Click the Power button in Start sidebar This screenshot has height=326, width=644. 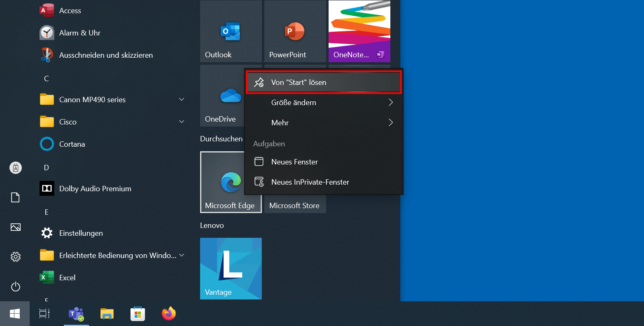pyautogui.click(x=15, y=286)
